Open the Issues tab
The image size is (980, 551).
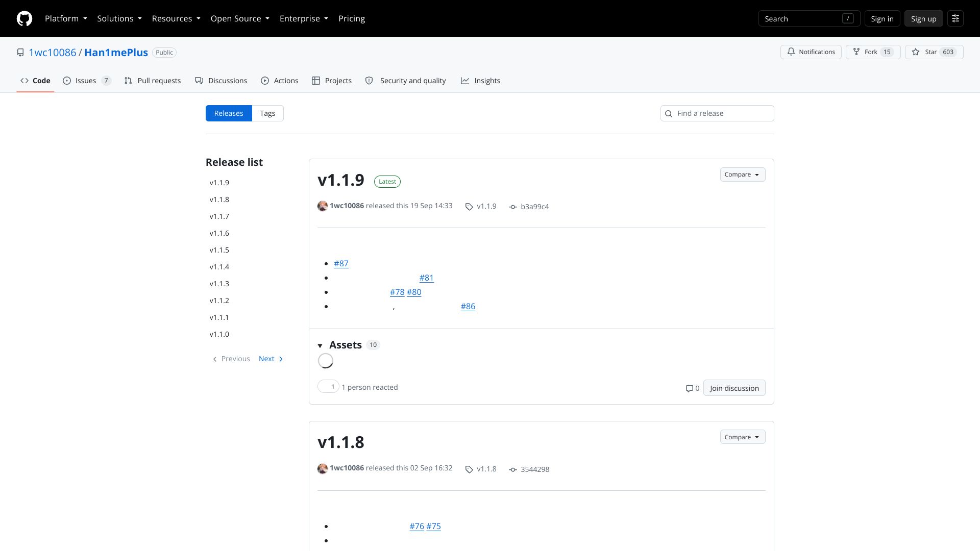[87, 81]
